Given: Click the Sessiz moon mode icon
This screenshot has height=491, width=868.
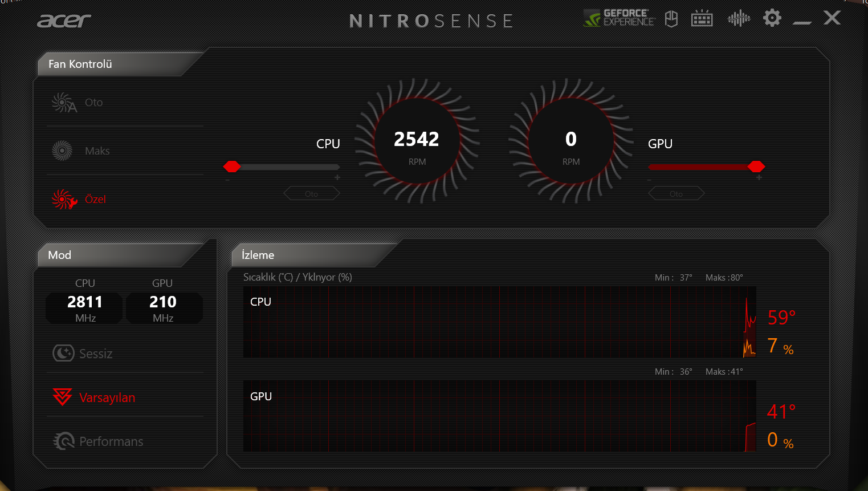Looking at the screenshot, I should [x=63, y=353].
